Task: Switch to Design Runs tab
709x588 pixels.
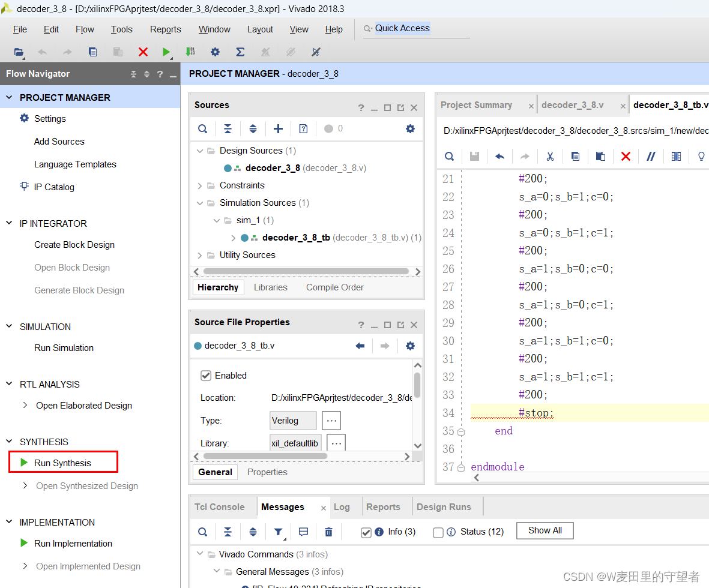Action: pyautogui.click(x=444, y=506)
